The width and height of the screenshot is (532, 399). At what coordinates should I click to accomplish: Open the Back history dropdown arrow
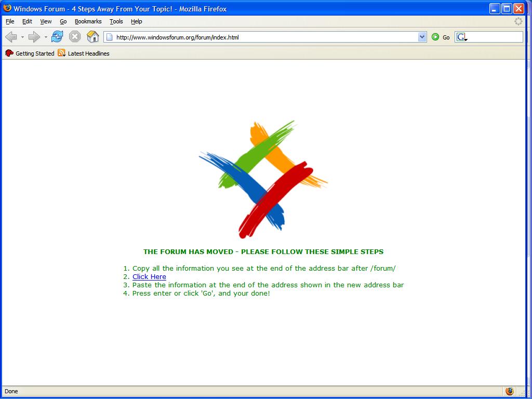[x=22, y=37]
